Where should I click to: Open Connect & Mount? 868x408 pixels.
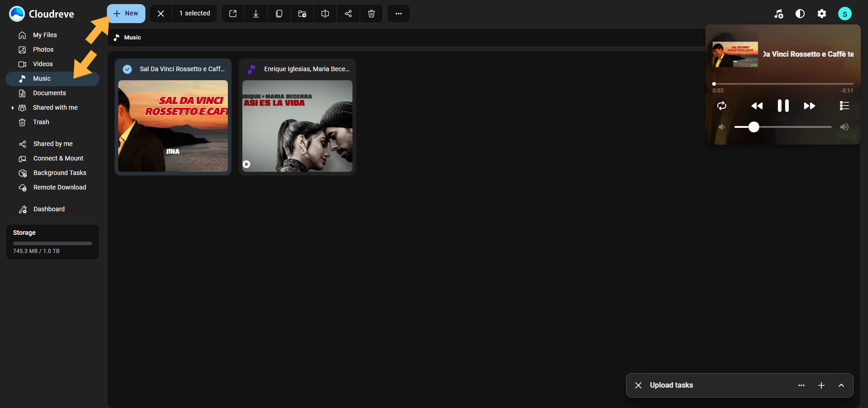[53, 158]
